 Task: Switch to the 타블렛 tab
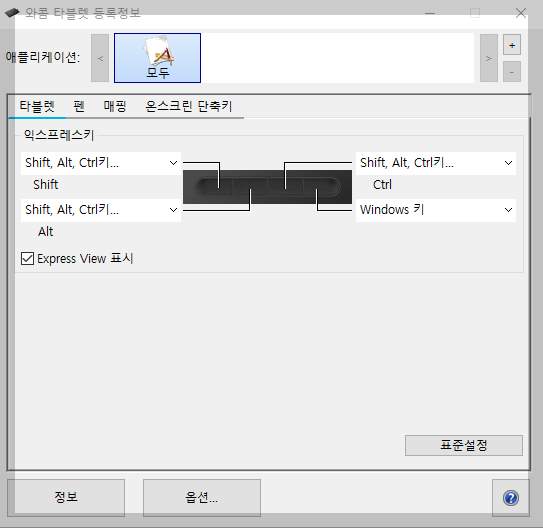(37, 106)
